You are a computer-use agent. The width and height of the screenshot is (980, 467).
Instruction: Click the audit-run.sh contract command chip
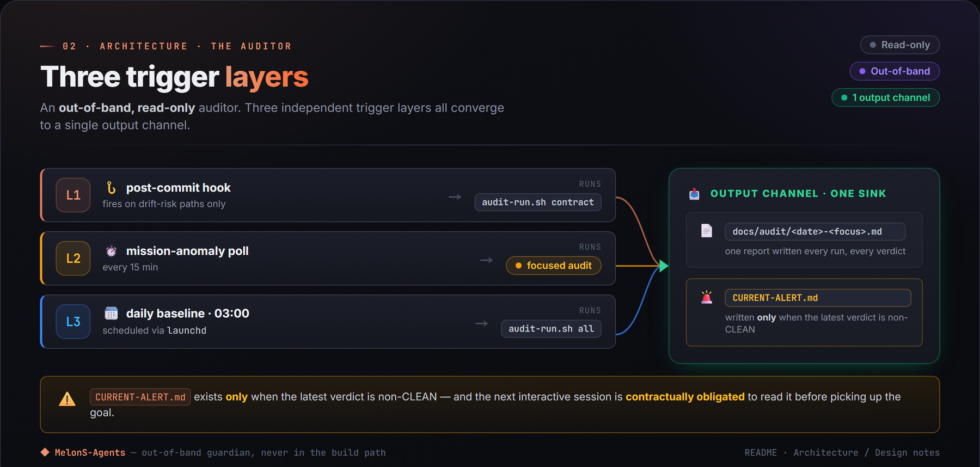click(x=538, y=202)
